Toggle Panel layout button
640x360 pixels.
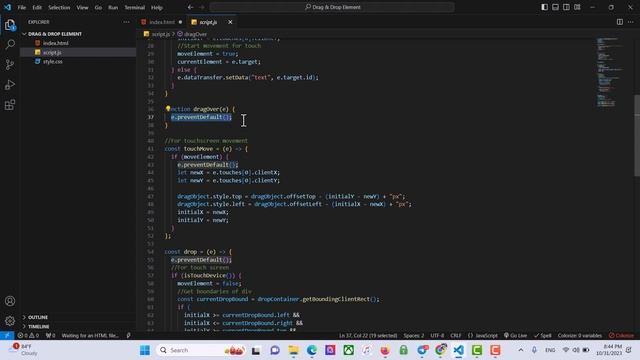(x=556, y=7)
